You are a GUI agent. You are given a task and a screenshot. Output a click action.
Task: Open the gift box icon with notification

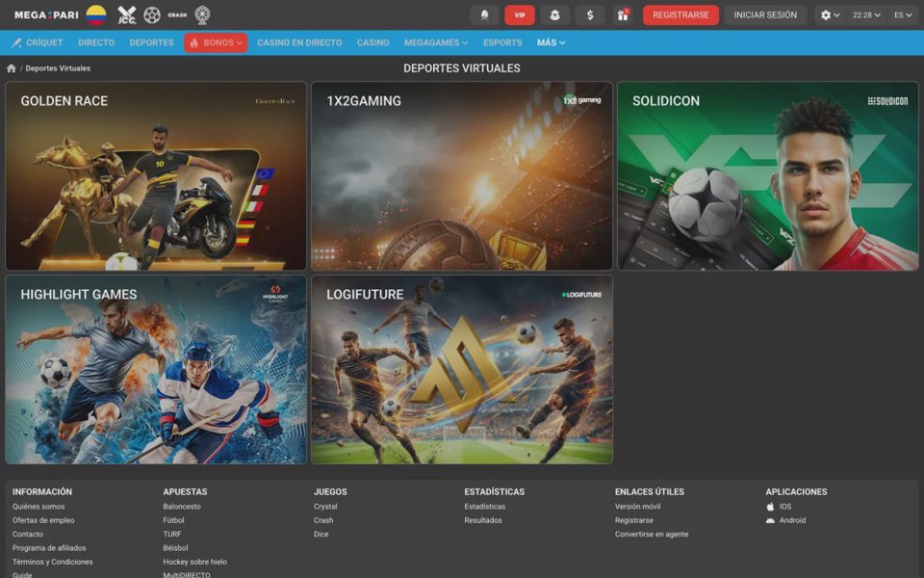coord(623,14)
